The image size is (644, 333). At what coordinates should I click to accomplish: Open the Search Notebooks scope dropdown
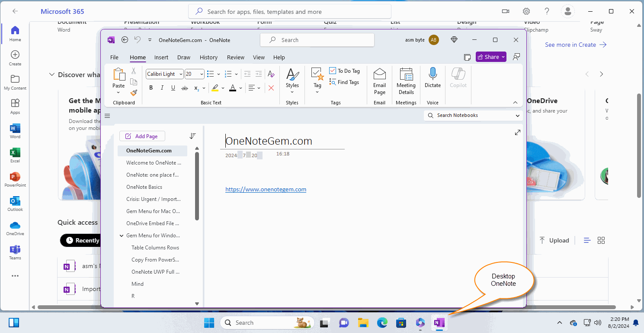(518, 116)
